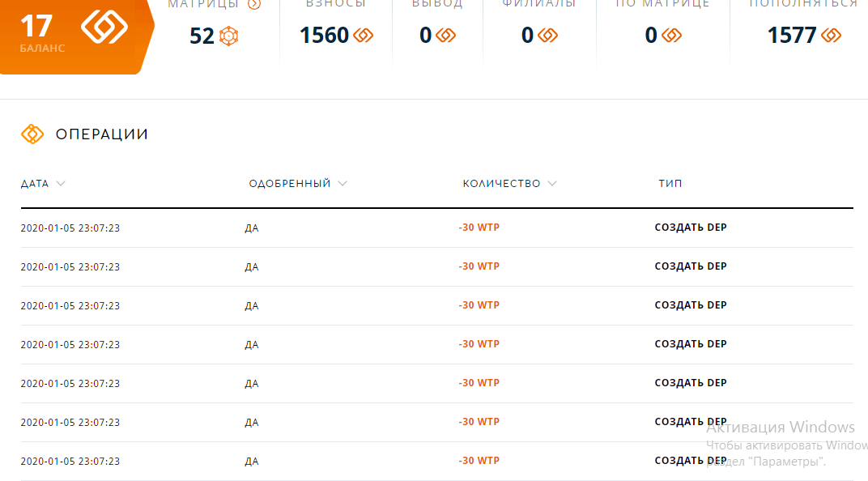This screenshot has height=481, width=868.
Task: Click the first row ДА value
Action: 252,228
